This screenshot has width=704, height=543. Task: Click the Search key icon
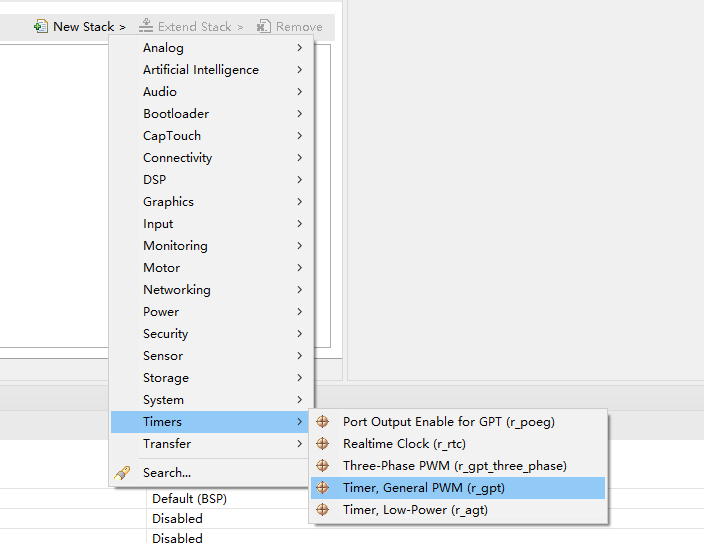pos(123,473)
